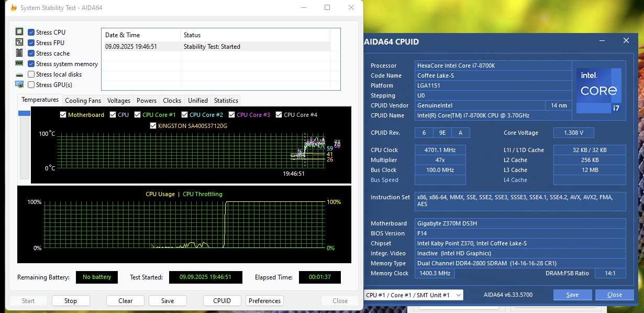Image resolution: width=644 pixels, height=313 pixels.
Task: Switch to the Voltages tab
Action: [119, 101]
